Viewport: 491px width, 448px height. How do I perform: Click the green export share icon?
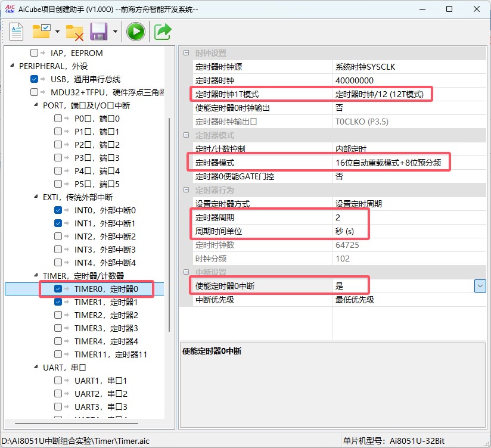(x=163, y=32)
